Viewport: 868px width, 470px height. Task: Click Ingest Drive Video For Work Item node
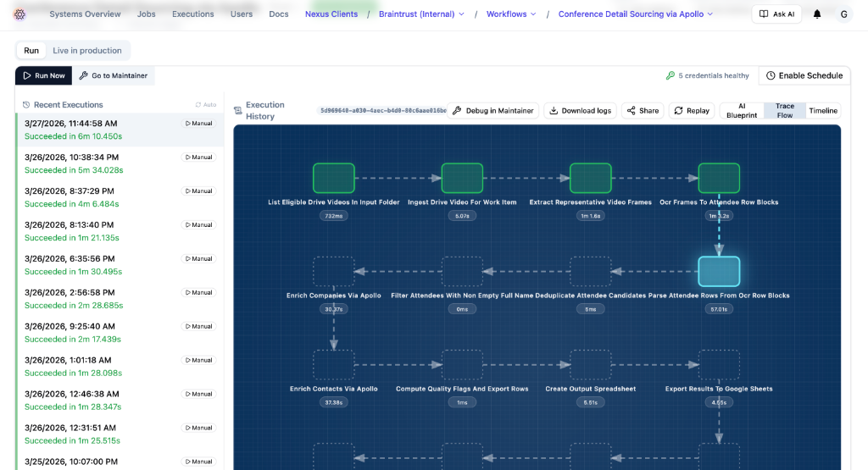click(462, 178)
